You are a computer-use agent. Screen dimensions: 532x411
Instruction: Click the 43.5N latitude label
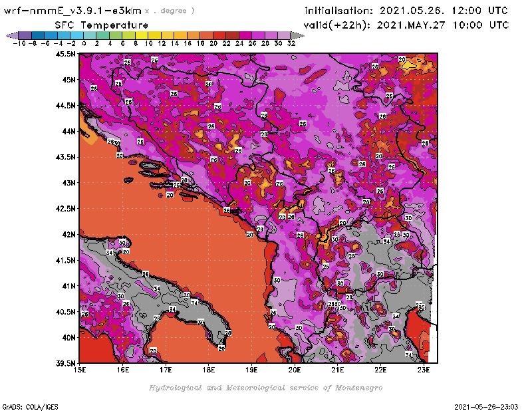click(x=65, y=157)
